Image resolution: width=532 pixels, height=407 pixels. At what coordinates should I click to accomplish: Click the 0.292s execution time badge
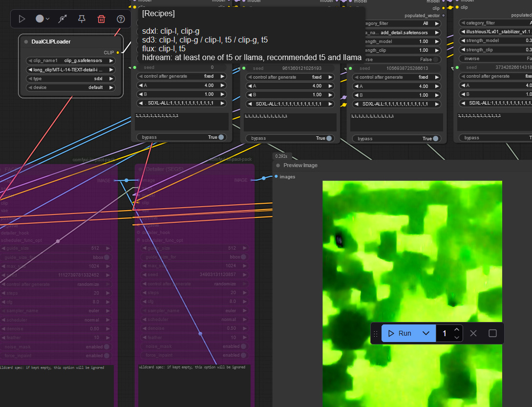281,156
